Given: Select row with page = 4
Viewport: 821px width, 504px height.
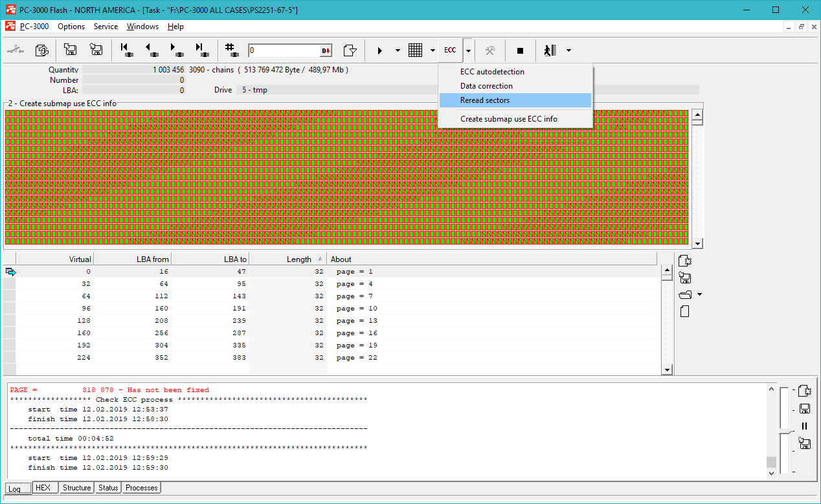Looking at the screenshot, I should coord(332,284).
